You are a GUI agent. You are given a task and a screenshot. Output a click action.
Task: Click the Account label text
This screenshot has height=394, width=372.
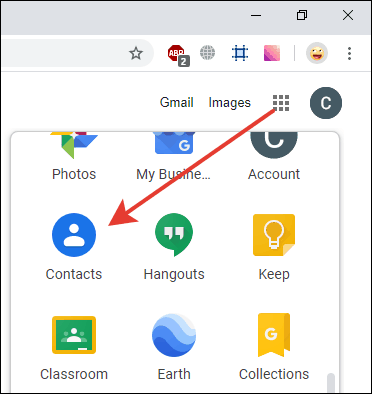[274, 174]
